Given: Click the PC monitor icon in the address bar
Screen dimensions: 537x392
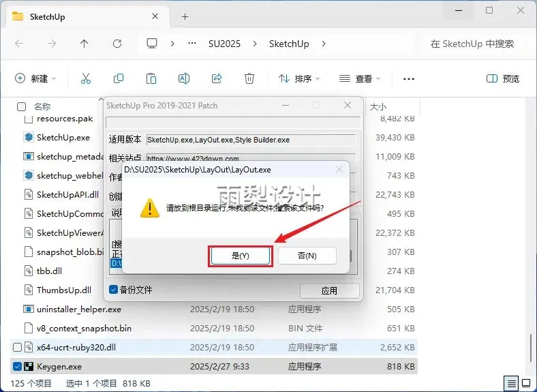Looking at the screenshot, I should [152, 44].
